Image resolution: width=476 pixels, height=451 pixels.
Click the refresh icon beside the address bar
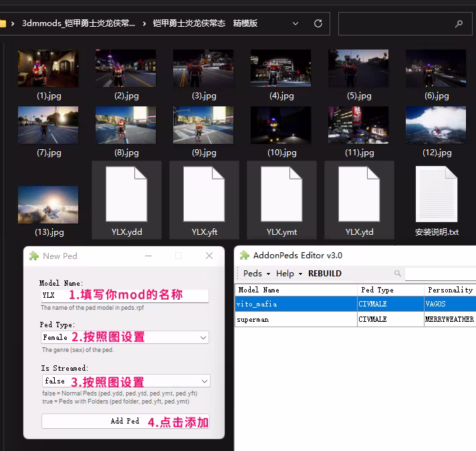tap(318, 23)
